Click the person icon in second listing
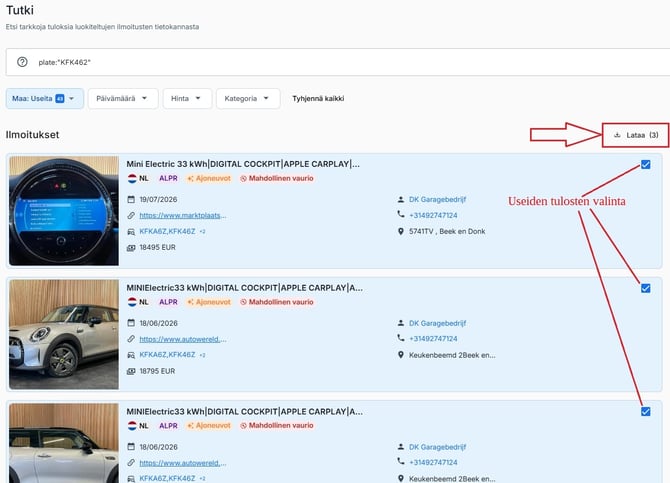 tap(401, 323)
